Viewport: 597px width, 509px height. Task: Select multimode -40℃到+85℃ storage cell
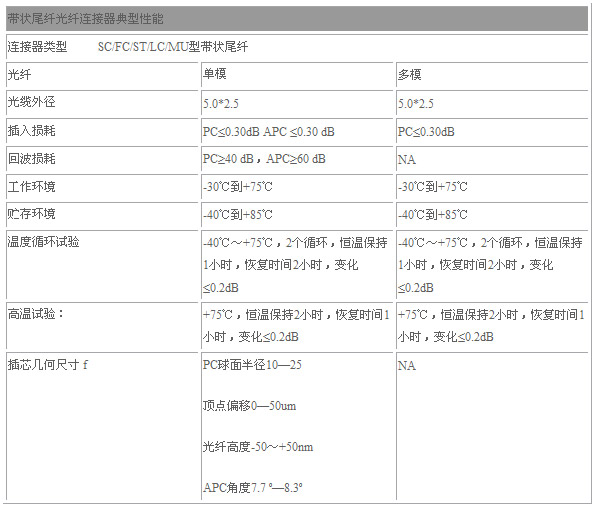click(492, 215)
